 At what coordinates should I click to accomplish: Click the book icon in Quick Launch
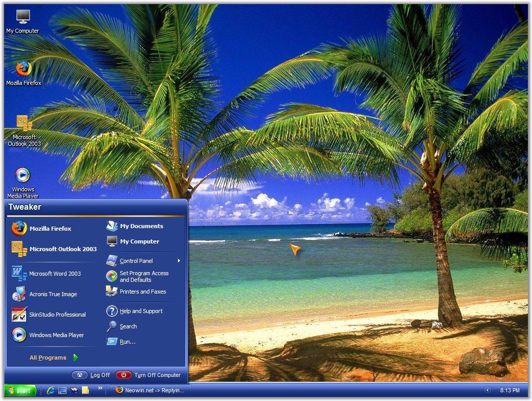[x=74, y=390]
